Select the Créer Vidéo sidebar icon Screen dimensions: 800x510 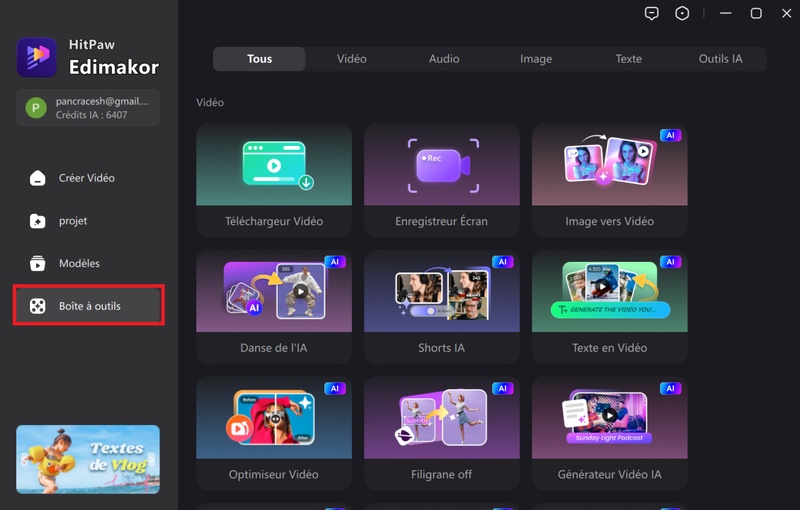pos(38,178)
